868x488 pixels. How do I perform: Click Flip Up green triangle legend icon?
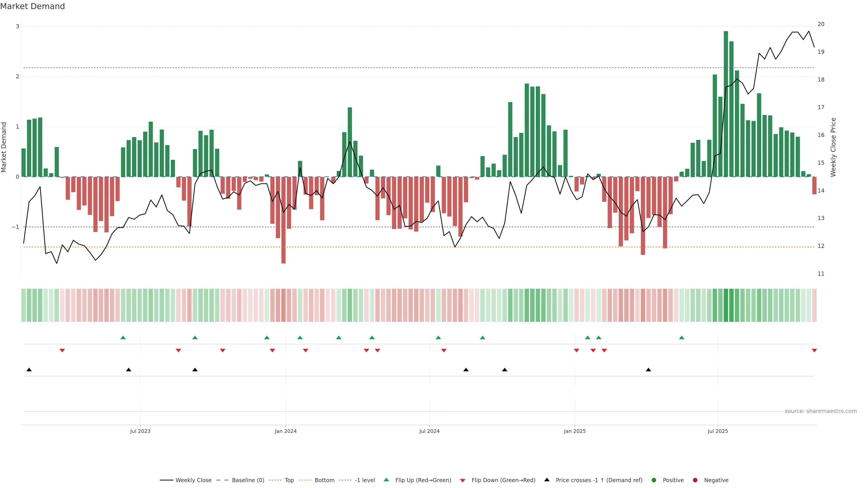(x=387, y=480)
